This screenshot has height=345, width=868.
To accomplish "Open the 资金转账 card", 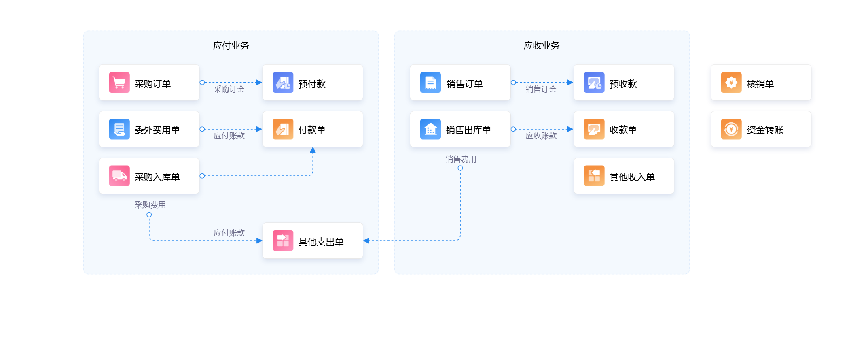I will coord(761,129).
